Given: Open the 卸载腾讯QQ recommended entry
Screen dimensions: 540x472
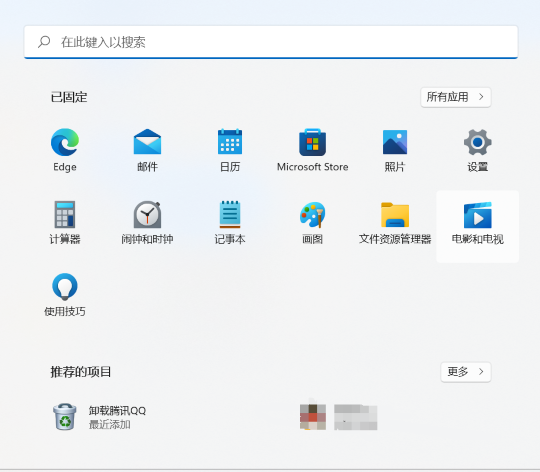Looking at the screenshot, I should [x=100, y=417].
